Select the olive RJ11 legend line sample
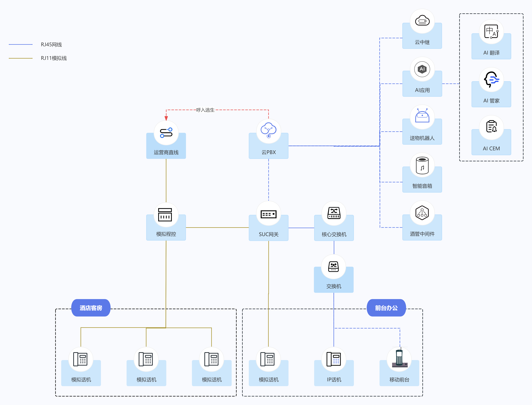The height and width of the screenshot is (405, 532). (21, 58)
